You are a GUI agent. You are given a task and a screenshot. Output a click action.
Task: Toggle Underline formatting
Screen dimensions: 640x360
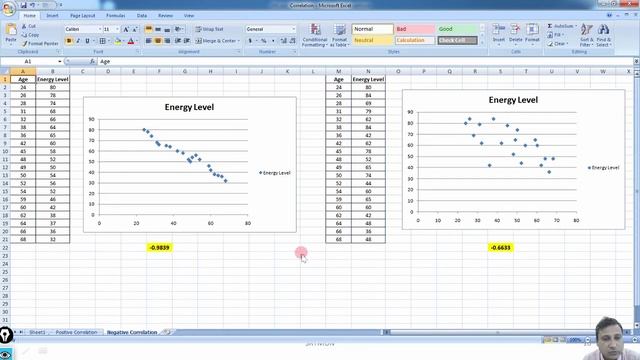[87, 41]
